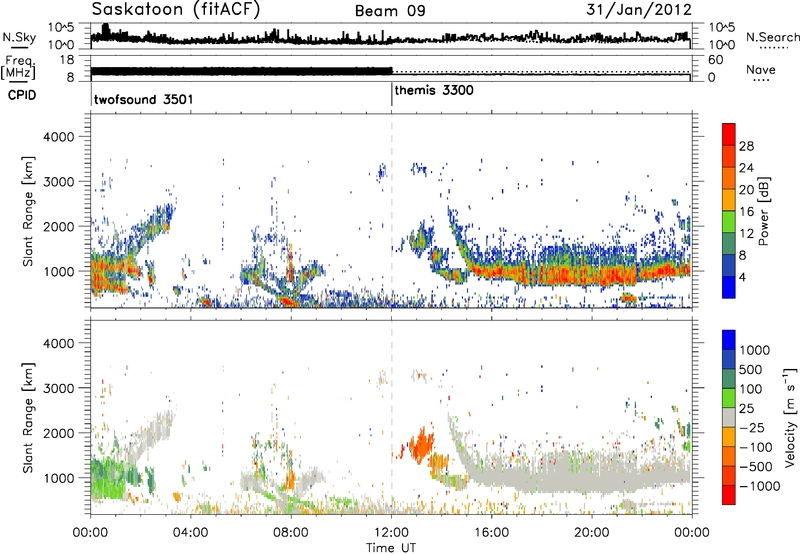
Task: Click the 'N.Search' legend label
Action: (772, 37)
